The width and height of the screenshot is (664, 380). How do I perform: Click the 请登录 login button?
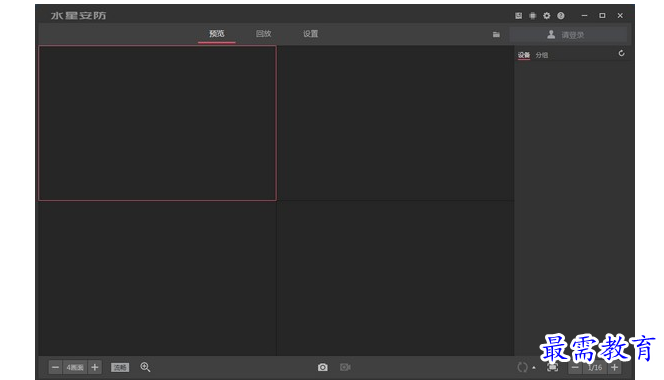[568, 34]
